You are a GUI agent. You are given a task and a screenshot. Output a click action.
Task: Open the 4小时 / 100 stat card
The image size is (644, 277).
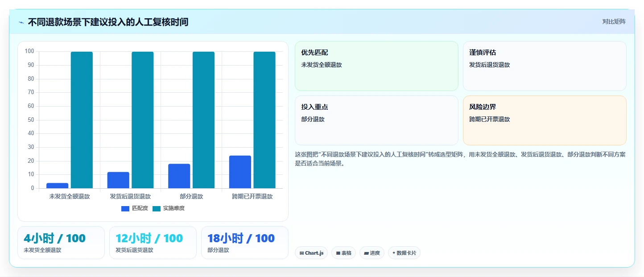[61, 243]
